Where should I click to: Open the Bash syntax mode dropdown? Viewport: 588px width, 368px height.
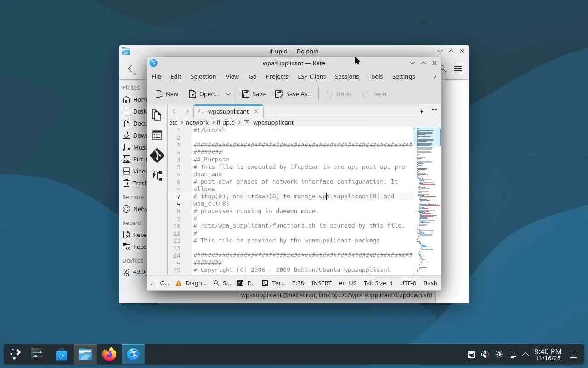(430, 283)
